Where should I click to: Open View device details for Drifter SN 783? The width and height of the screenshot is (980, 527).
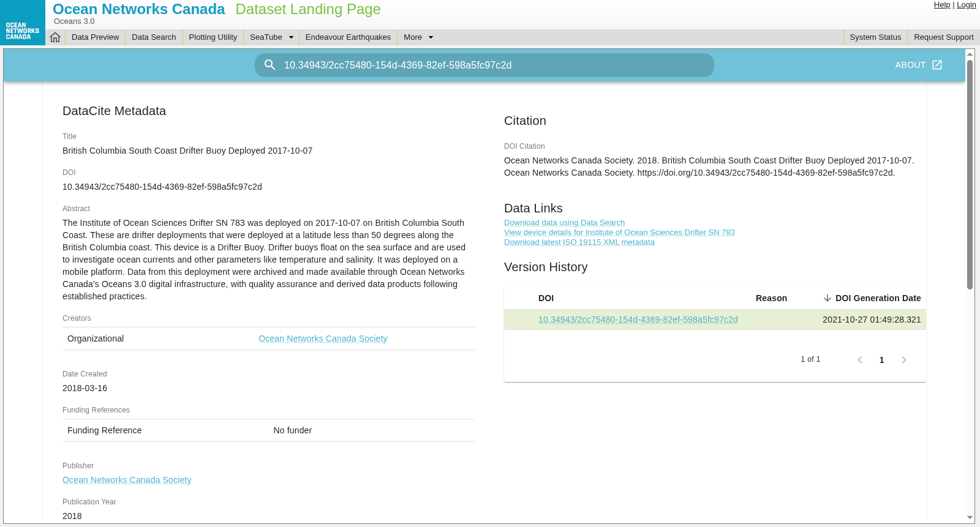[619, 233]
